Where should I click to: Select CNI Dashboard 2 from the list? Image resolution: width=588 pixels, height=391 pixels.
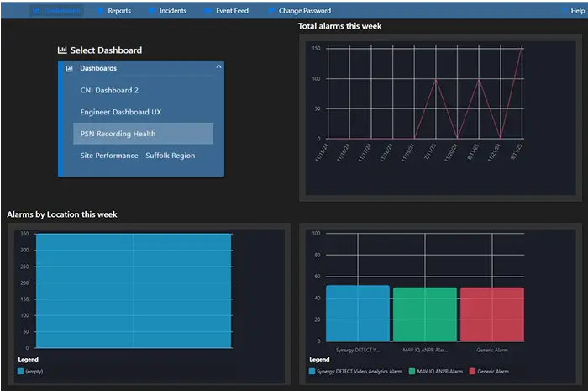click(109, 90)
